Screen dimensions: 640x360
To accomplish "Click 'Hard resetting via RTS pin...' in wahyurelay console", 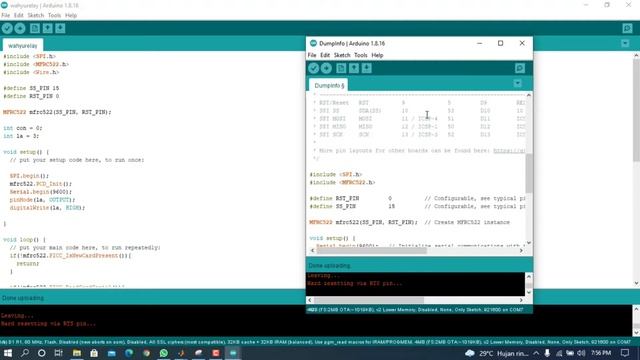I will pyautogui.click(x=48, y=324).
